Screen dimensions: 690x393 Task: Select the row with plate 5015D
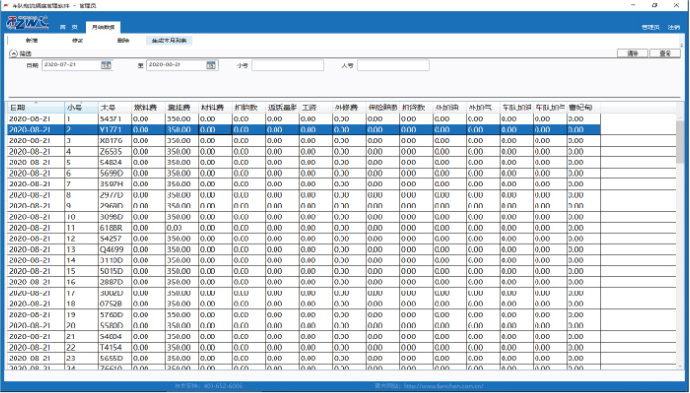(x=304, y=271)
